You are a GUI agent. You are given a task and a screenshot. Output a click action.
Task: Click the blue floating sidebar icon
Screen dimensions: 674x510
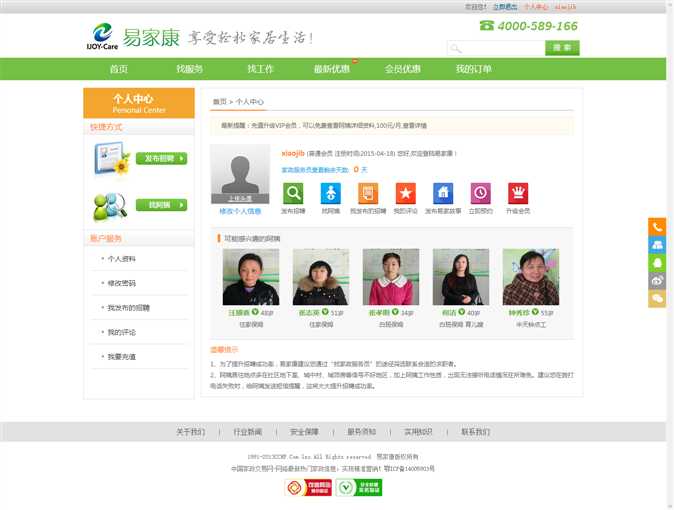pyautogui.click(x=657, y=245)
